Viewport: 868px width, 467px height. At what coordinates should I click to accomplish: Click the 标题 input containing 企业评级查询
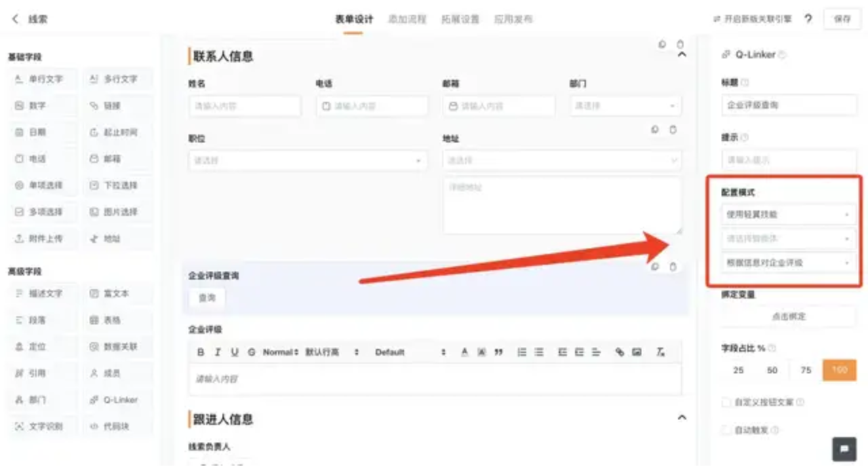[789, 105]
